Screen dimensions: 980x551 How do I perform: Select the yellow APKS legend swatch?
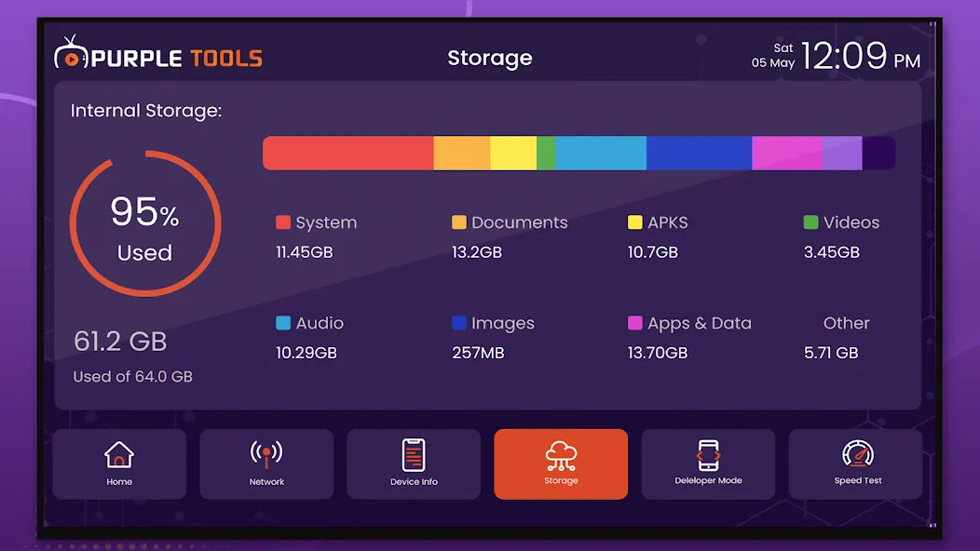click(635, 222)
